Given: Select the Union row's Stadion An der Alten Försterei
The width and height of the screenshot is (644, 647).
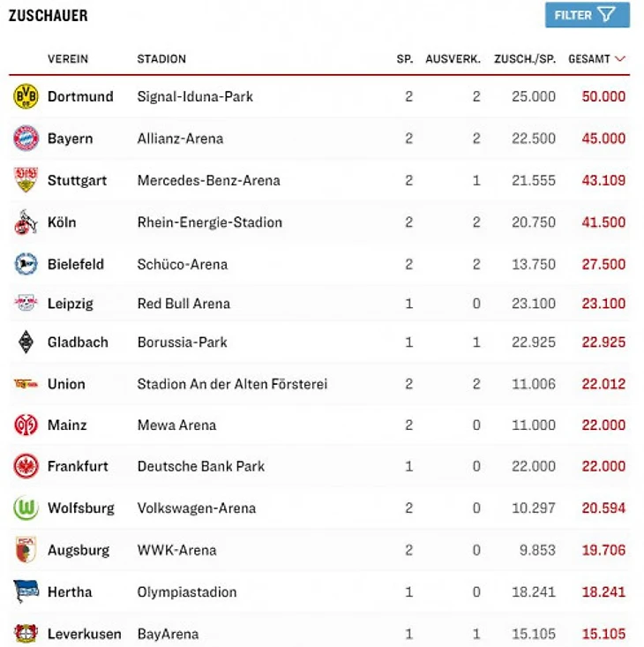Looking at the screenshot, I should 232,384.
